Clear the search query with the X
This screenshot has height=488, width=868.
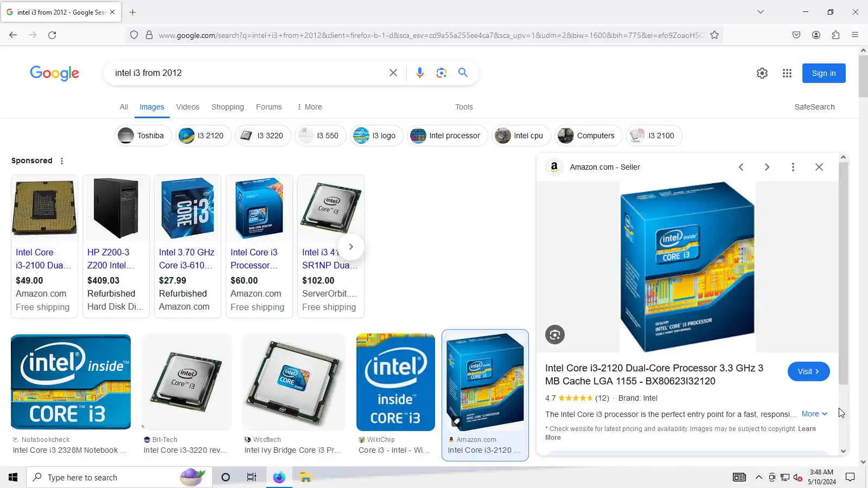coord(393,73)
